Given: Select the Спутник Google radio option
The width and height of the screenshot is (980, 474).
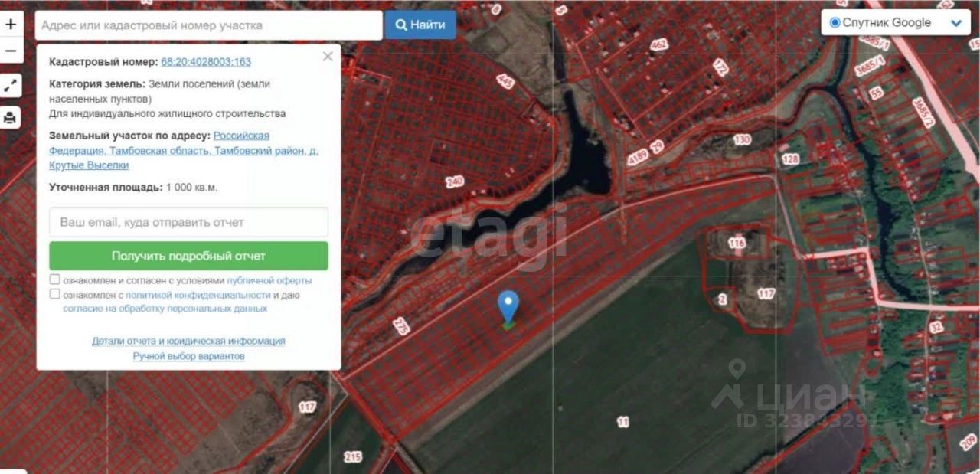Looking at the screenshot, I should click(835, 22).
